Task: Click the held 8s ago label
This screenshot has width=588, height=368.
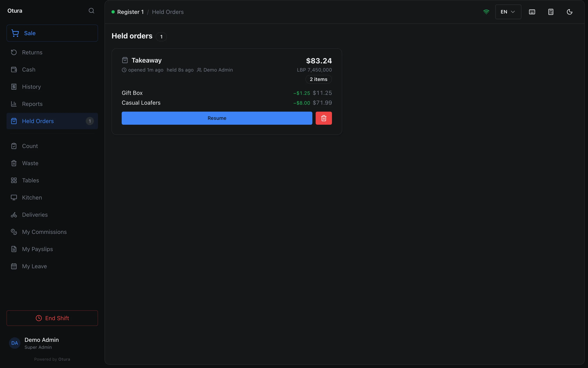Action: click(180, 70)
